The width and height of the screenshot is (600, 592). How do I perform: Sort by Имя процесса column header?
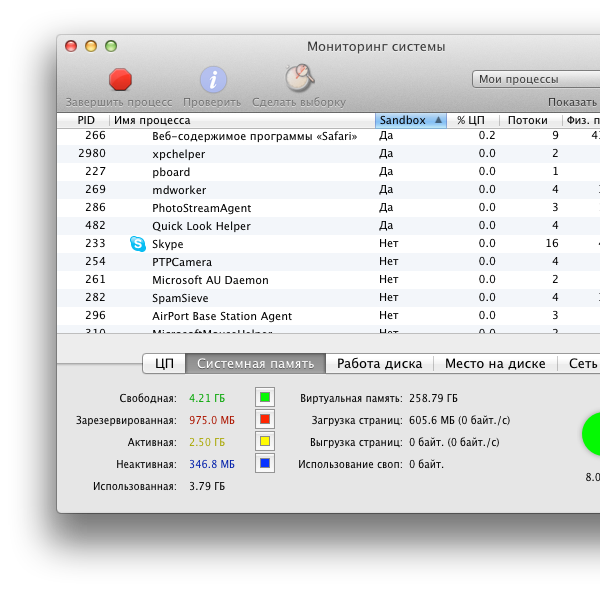pos(243,120)
